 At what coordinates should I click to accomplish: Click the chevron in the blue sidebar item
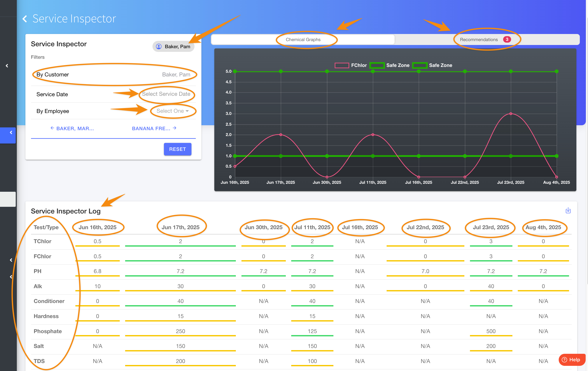click(11, 132)
